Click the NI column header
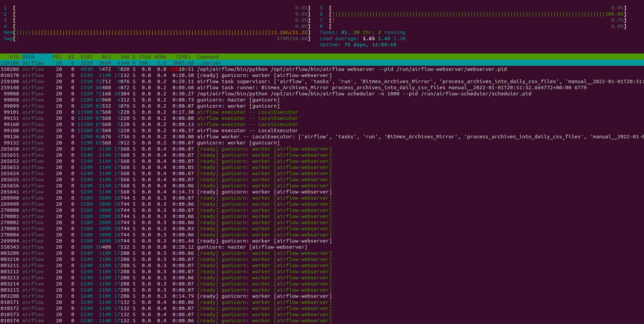The height and width of the screenshot is (324, 644). click(71, 57)
